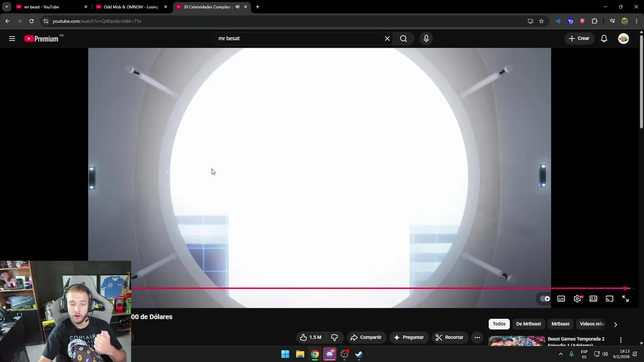Open the taskbar volume speaker

tap(605, 354)
